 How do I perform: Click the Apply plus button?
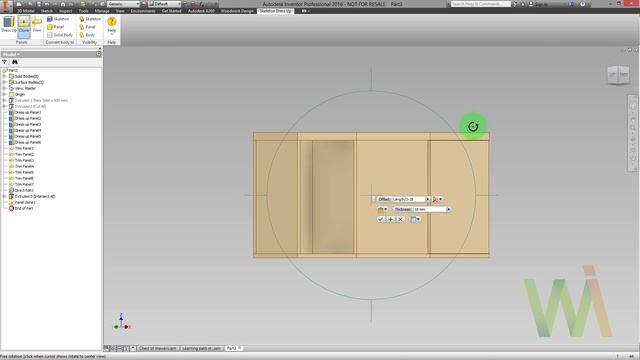coord(391,219)
